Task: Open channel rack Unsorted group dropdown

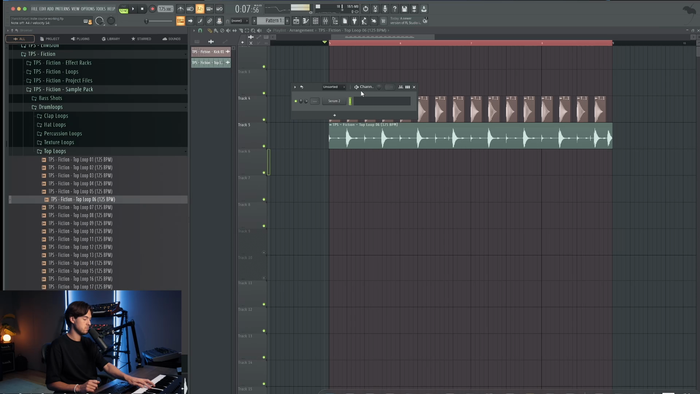Action: 333,87
